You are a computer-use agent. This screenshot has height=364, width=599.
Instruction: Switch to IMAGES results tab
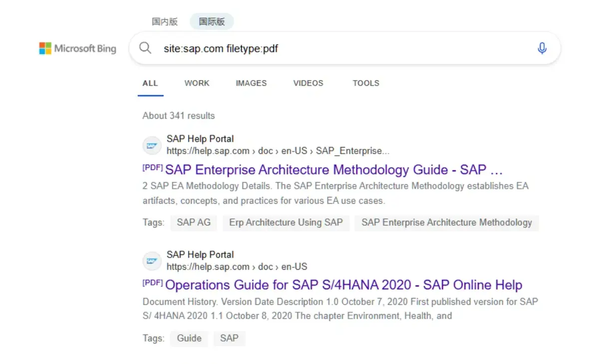[251, 83]
